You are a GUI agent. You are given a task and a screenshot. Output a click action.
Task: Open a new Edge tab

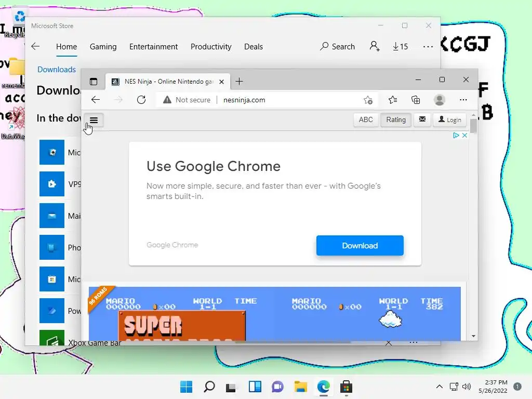(x=239, y=82)
